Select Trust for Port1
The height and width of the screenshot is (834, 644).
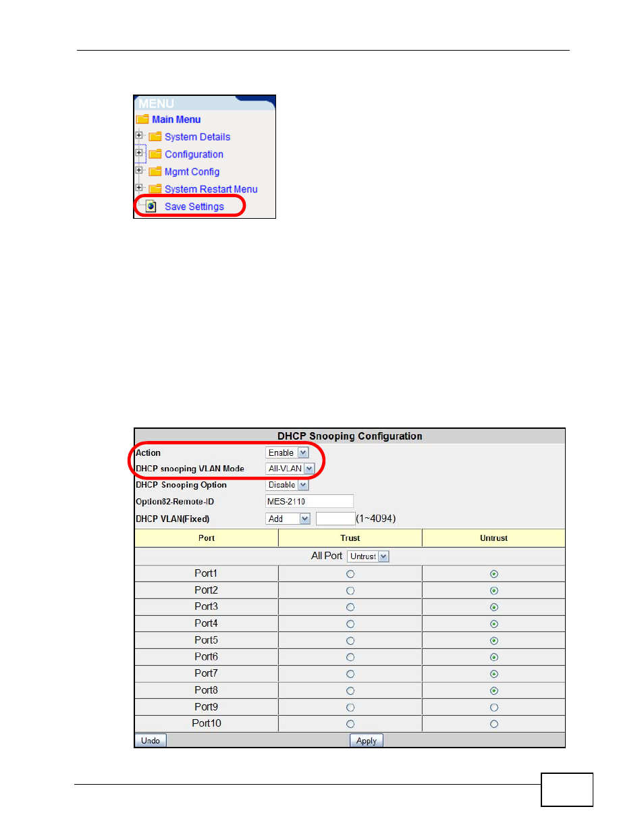(x=350, y=574)
